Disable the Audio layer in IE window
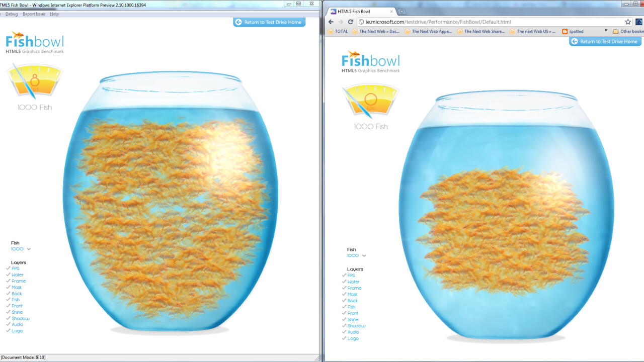644x362 pixels. [17, 324]
